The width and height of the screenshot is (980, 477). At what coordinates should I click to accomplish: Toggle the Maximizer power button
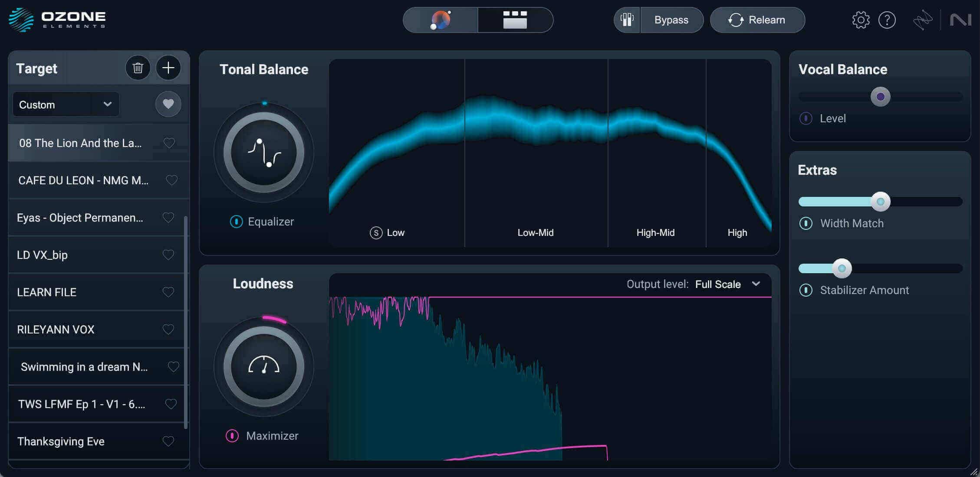(x=232, y=436)
